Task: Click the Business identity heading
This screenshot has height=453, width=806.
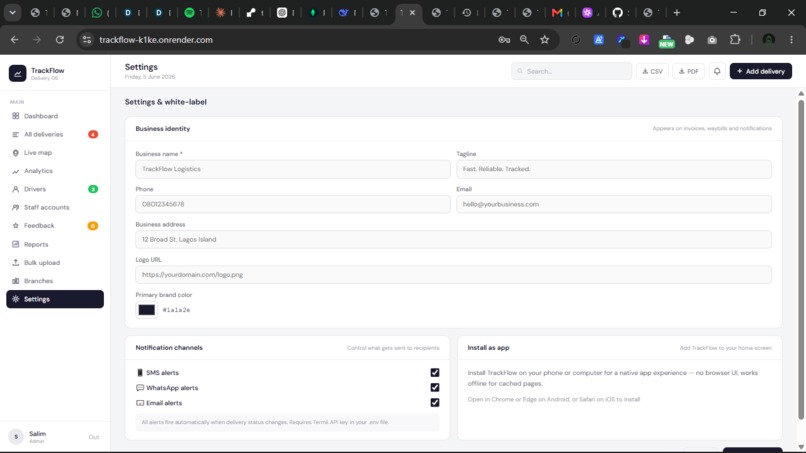Action: [163, 129]
